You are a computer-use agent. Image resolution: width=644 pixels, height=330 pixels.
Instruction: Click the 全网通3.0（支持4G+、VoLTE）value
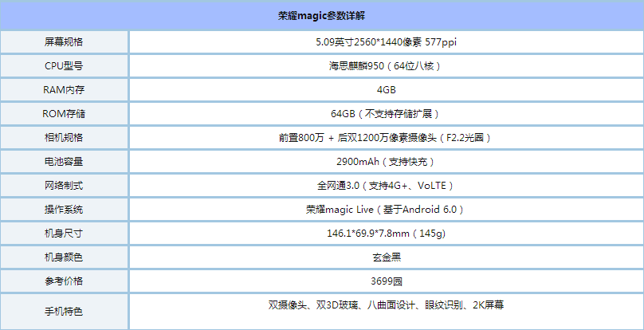coord(386,186)
